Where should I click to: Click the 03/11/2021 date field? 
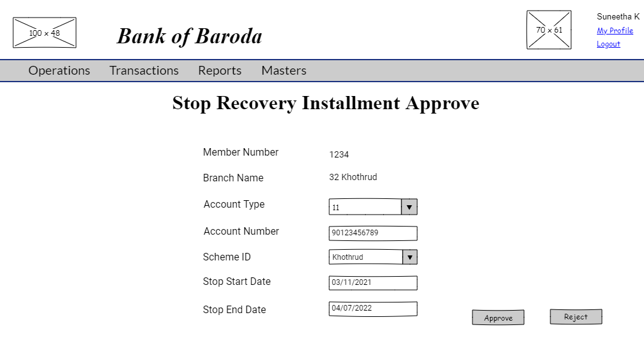pos(373,282)
